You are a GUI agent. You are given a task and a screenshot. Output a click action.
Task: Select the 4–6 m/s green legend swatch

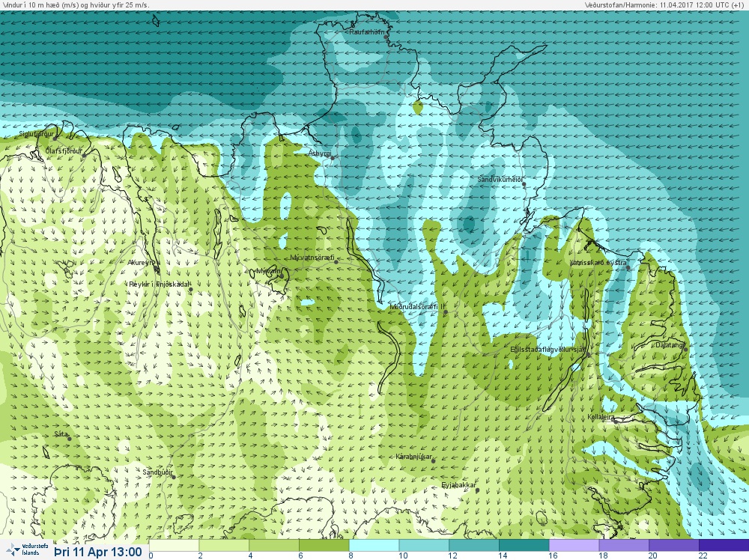pos(273,545)
